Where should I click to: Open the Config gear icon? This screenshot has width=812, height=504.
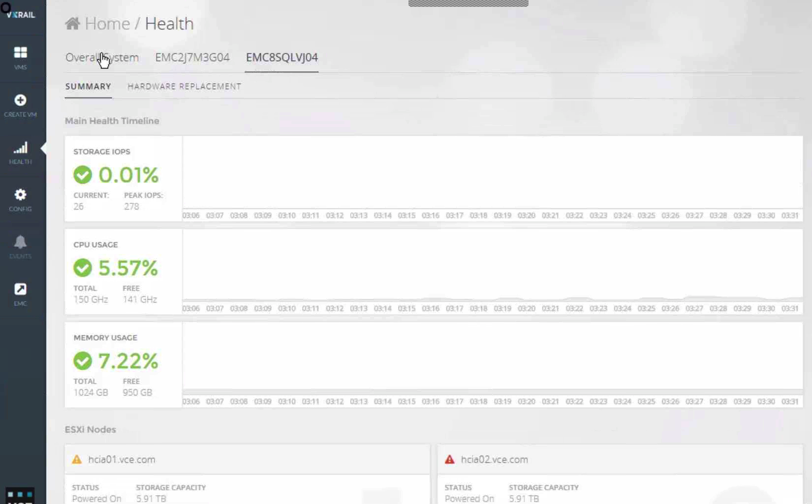[20, 195]
